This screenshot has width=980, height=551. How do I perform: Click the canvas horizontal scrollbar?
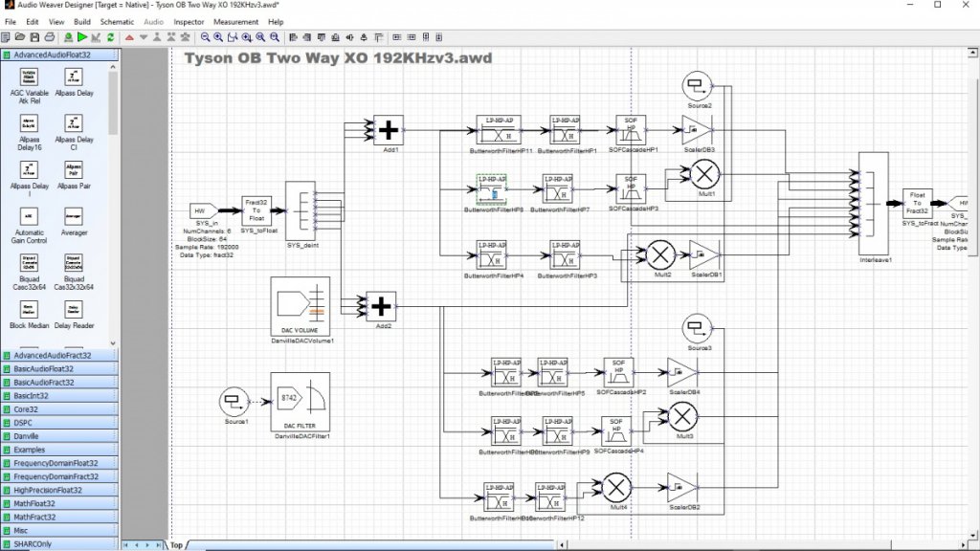(x=763, y=544)
